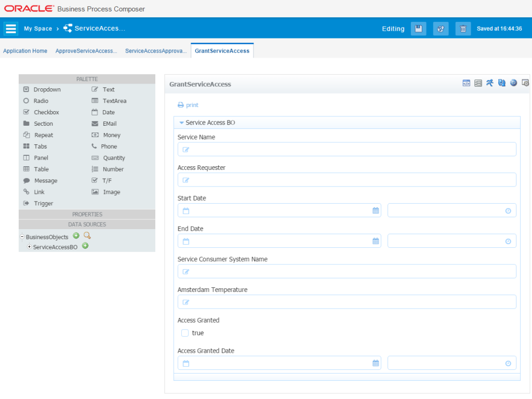Click the globe icon in form toolbar
Image resolution: width=532 pixels, height=399 pixels.
click(x=513, y=83)
